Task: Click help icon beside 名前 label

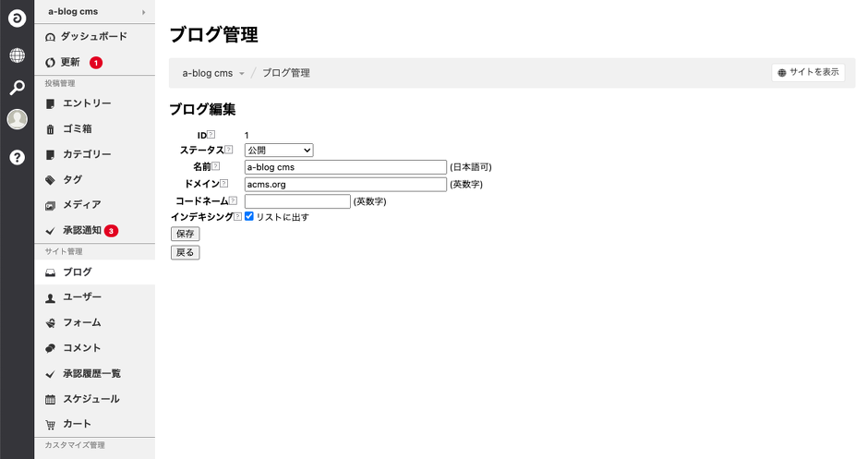Action: (216, 166)
